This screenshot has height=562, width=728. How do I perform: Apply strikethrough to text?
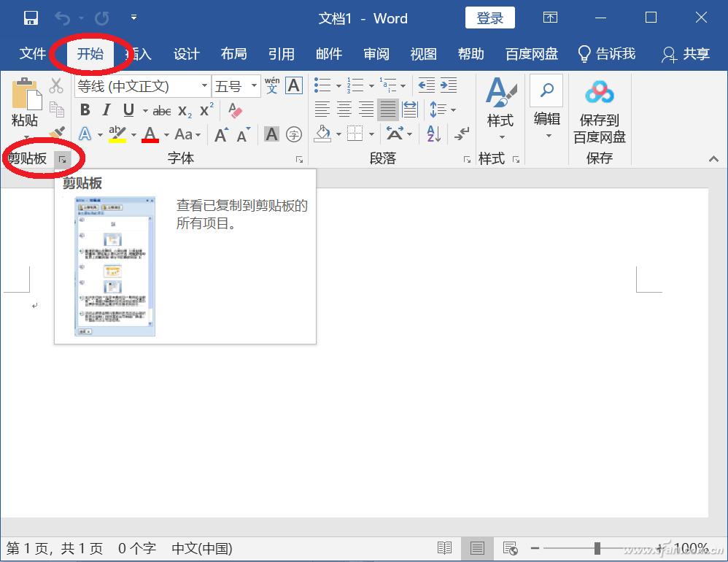pos(161,109)
